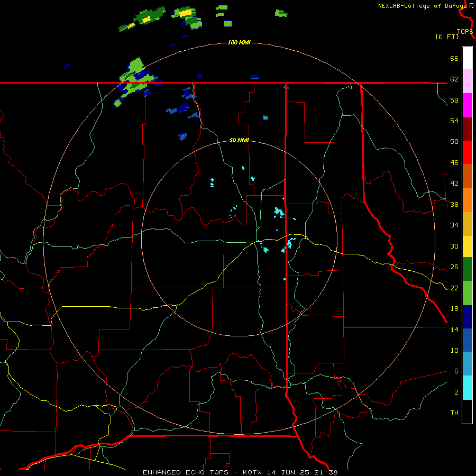Image resolution: width=476 pixels, height=476 pixels.
Task: Select the dark green legend swatch
Action: 467,269
